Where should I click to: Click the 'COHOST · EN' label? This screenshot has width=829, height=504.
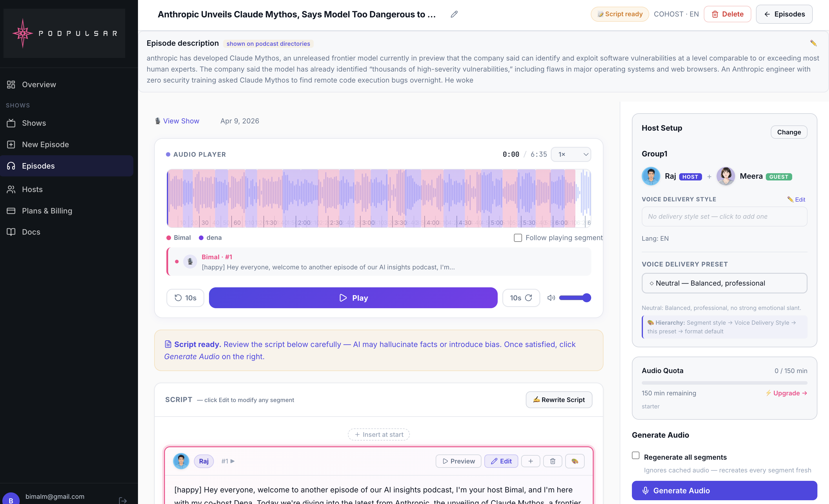676,14
